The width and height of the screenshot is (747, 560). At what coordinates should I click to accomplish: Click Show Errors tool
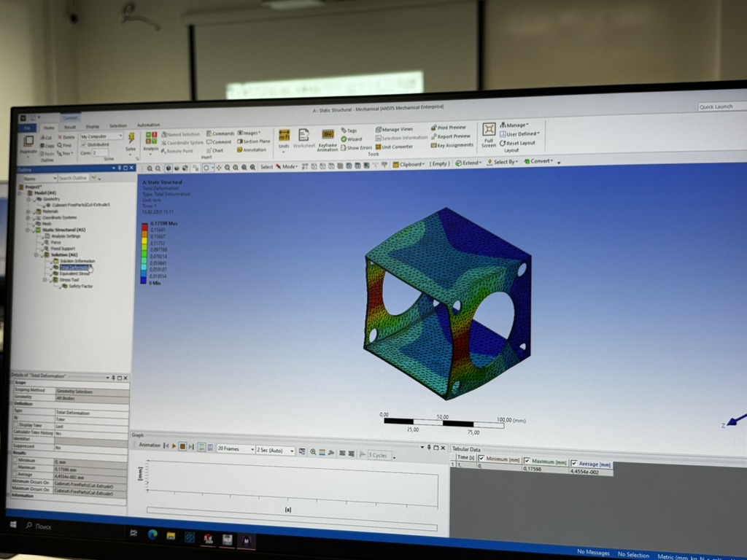356,147
